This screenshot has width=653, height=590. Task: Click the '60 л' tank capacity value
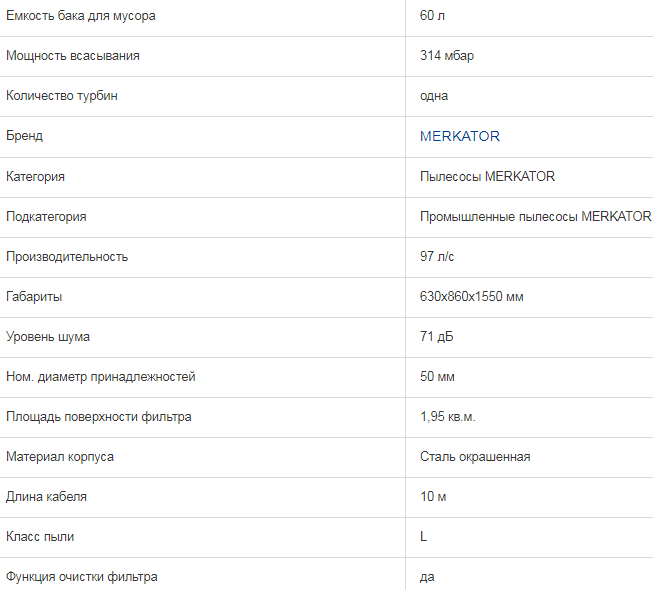pyautogui.click(x=433, y=16)
